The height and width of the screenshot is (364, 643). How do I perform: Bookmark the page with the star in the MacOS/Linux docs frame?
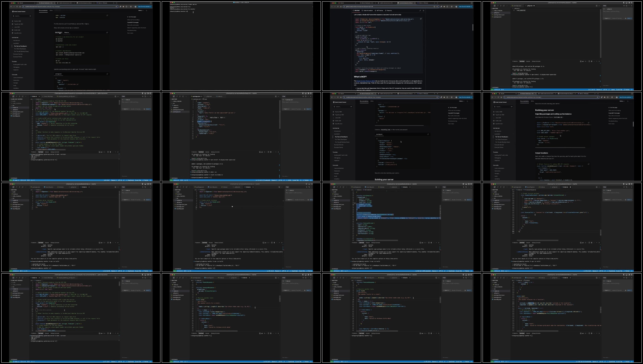[x=116, y=7]
